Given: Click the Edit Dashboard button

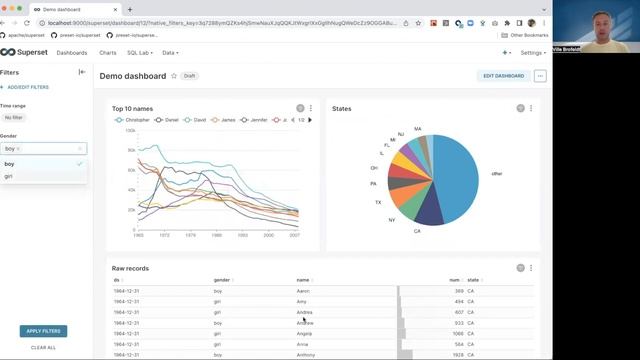Looking at the screenshot, I should tap(504, 76).
